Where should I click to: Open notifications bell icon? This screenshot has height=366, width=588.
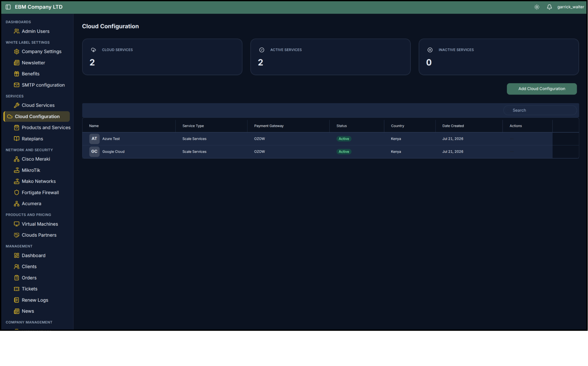pyautogui.click(x=549, y=7)
